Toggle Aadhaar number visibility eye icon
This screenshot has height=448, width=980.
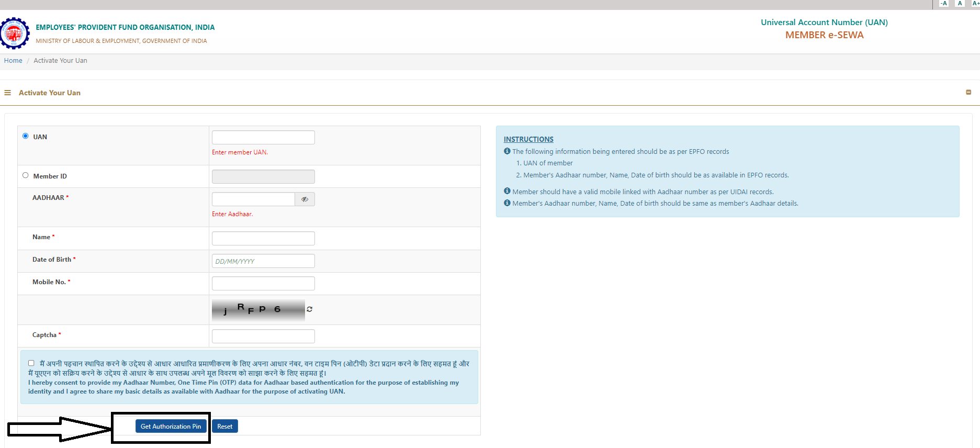coord(305,199)
